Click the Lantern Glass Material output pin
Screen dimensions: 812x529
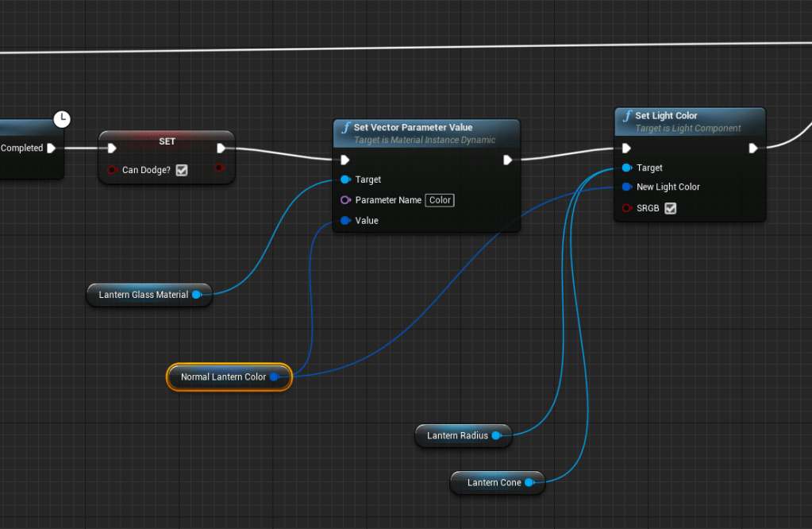[196, 295]
